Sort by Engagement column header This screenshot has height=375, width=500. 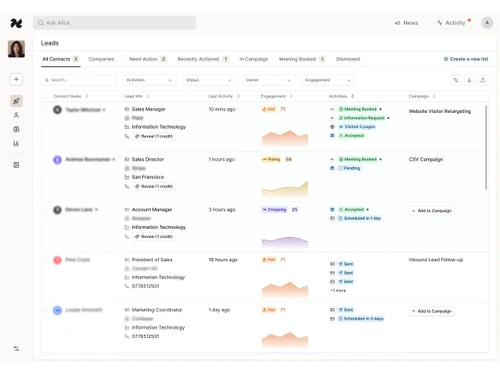coord(276,96)
